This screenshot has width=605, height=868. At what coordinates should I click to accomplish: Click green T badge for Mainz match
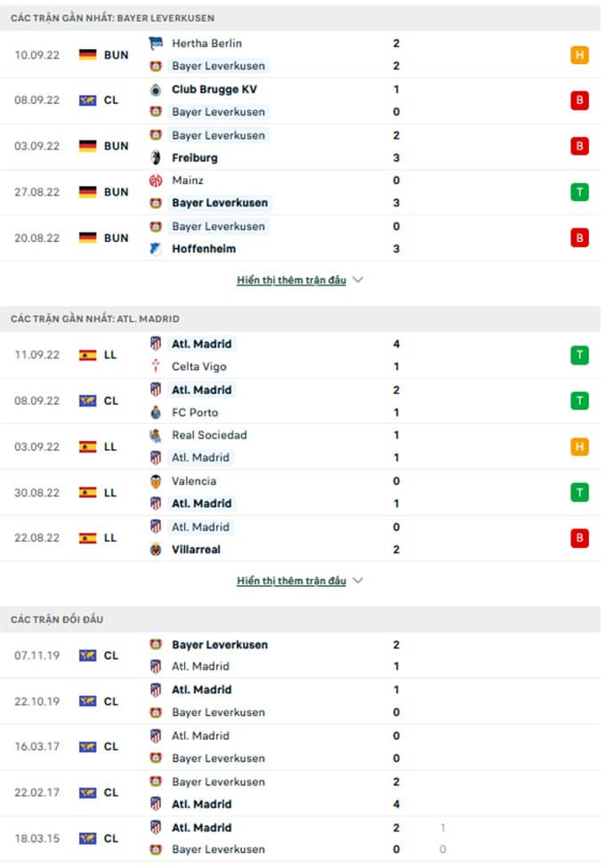point(579,192)
